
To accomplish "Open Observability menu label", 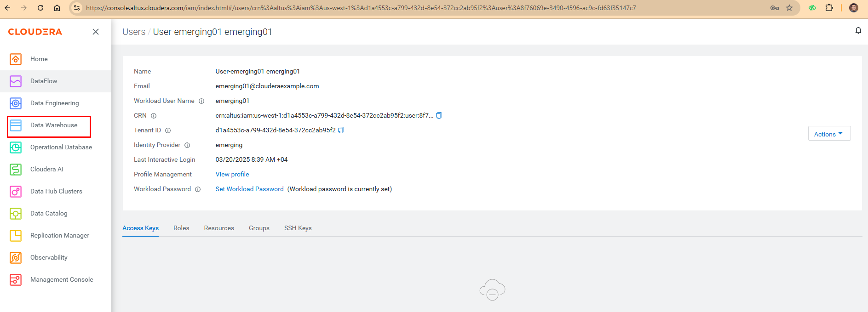I will [49, 257].
